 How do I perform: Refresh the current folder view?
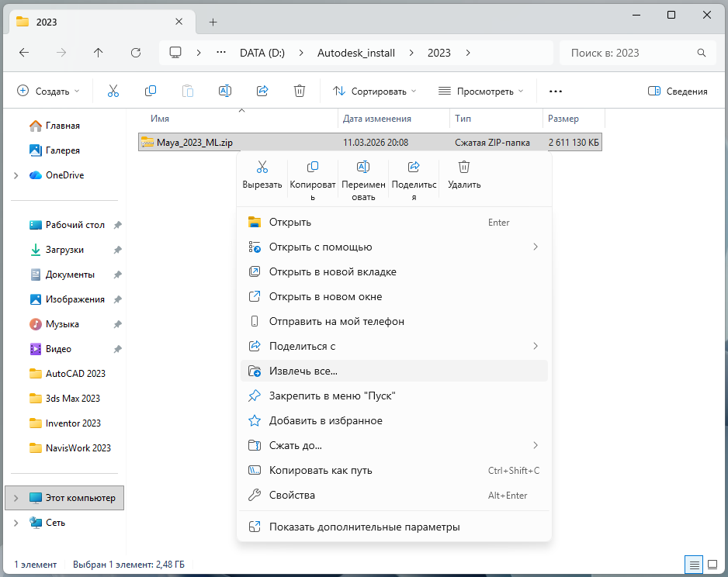[136, 53]
